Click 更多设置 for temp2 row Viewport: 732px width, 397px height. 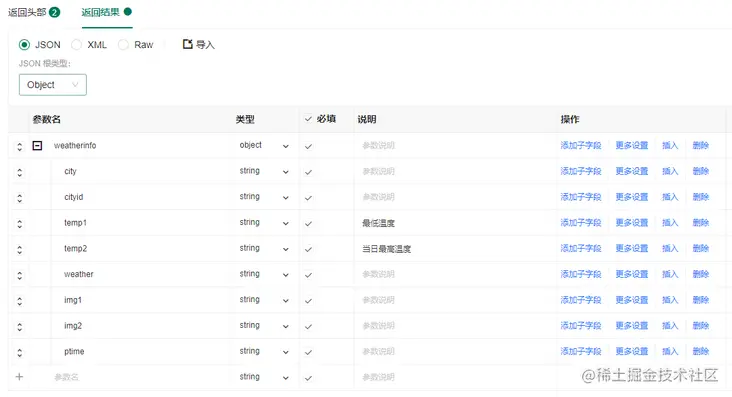pos(632,248)
